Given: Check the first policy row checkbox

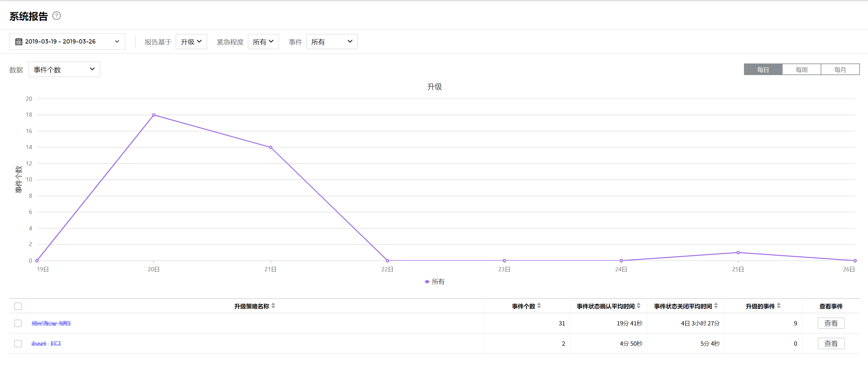Looking at the screenshot, I should tap(18, 323).
